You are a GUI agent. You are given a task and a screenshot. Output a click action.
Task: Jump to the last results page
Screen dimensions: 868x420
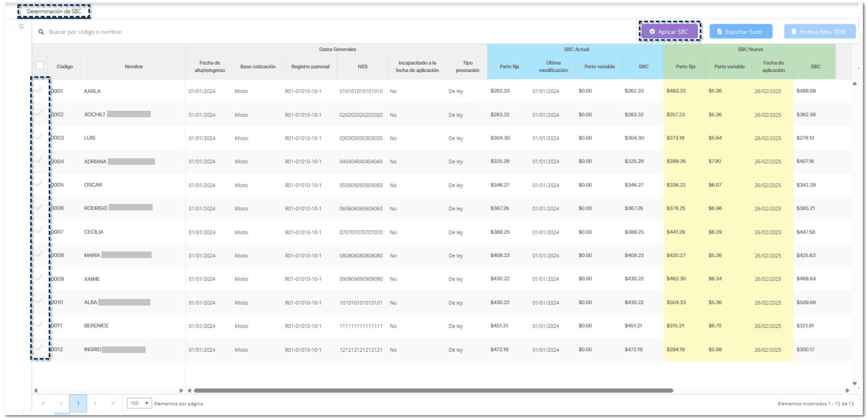pos(113,404)
